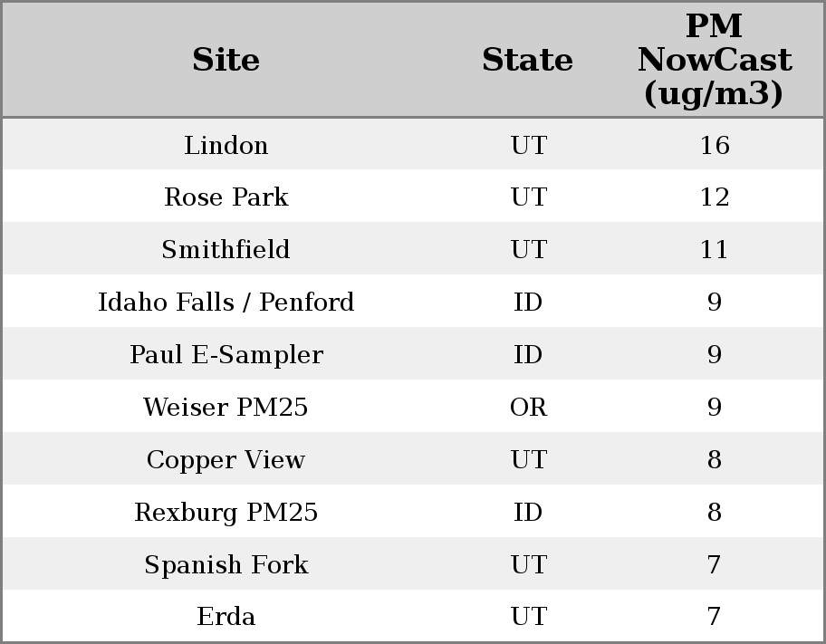This screenshot has width=826, height=644.
Task: Select the ID state cell for Rexburg
Action: (x=528, y=512)
